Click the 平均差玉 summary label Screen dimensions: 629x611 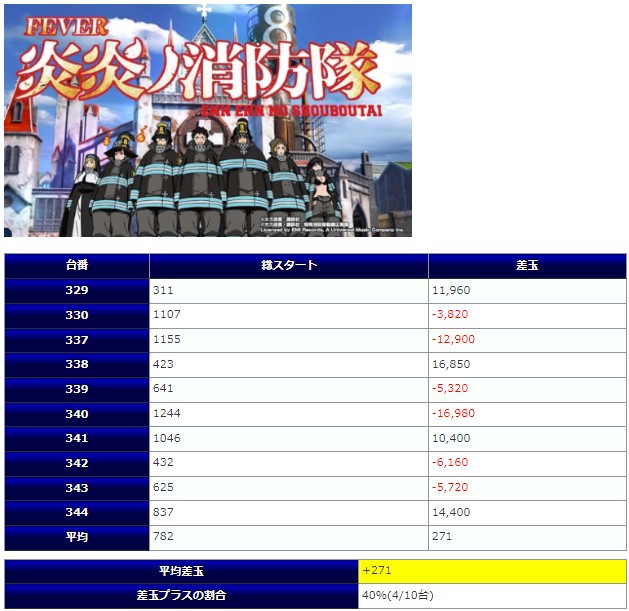pos(181,571)
